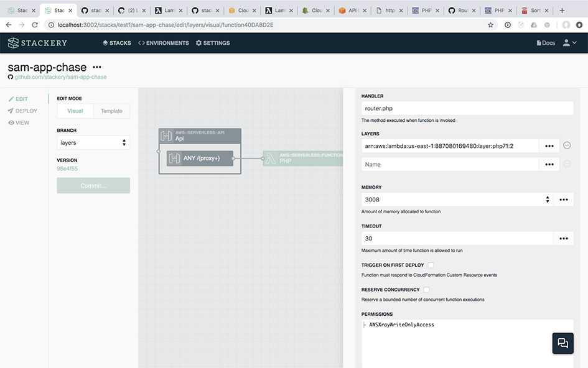588x368 pixels.
Task: Select View in the left sidebar
Action: pos(19,122)
